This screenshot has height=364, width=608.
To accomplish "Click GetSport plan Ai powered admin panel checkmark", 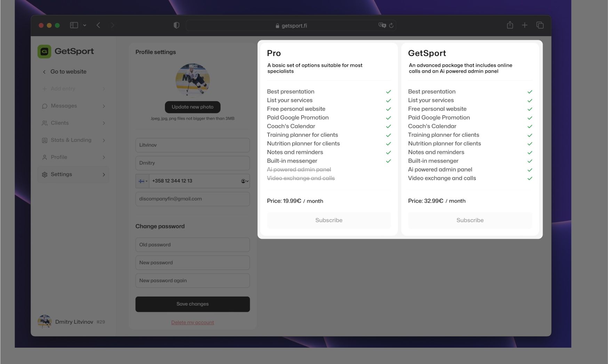I will 530,170.
